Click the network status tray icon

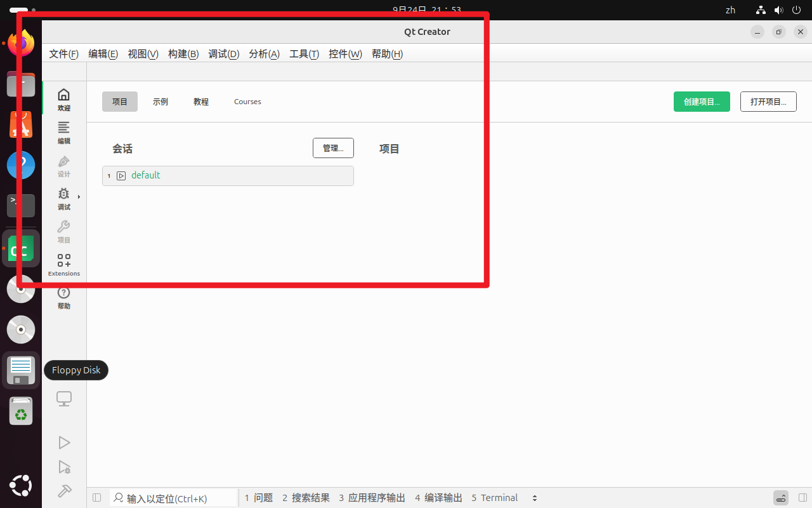pyautogui.click(x=761, y=10)
